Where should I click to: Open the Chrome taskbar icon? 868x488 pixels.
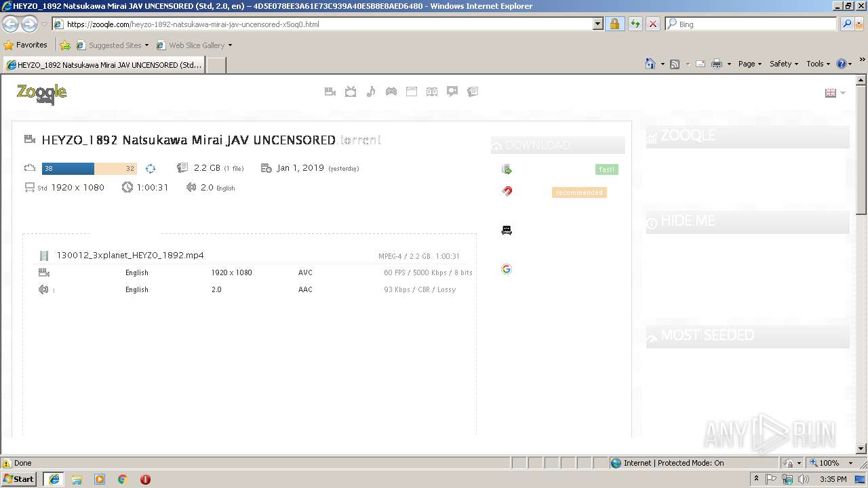(x=122, y=479)
